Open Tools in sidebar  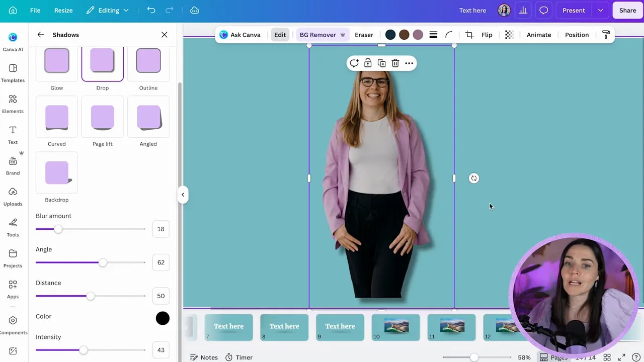pyautogui.click(x=13, y=228)
